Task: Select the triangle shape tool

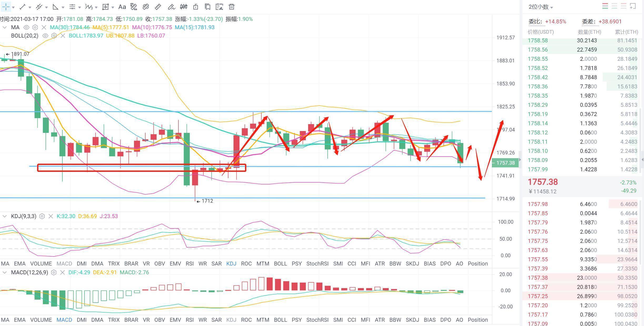Action: tap(55, 7)
